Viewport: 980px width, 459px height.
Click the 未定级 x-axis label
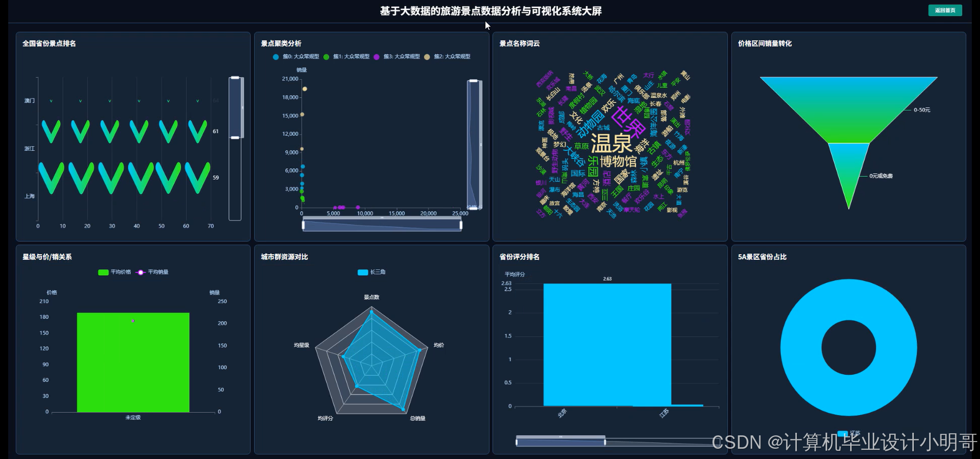[x=133, y=417]
